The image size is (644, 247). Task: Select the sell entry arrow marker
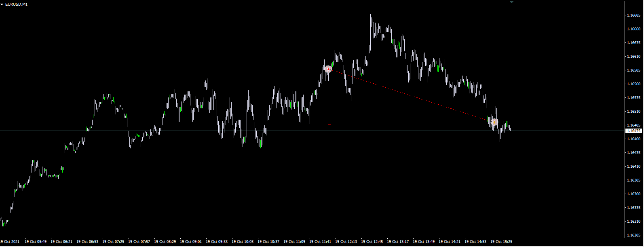point(328,69)
